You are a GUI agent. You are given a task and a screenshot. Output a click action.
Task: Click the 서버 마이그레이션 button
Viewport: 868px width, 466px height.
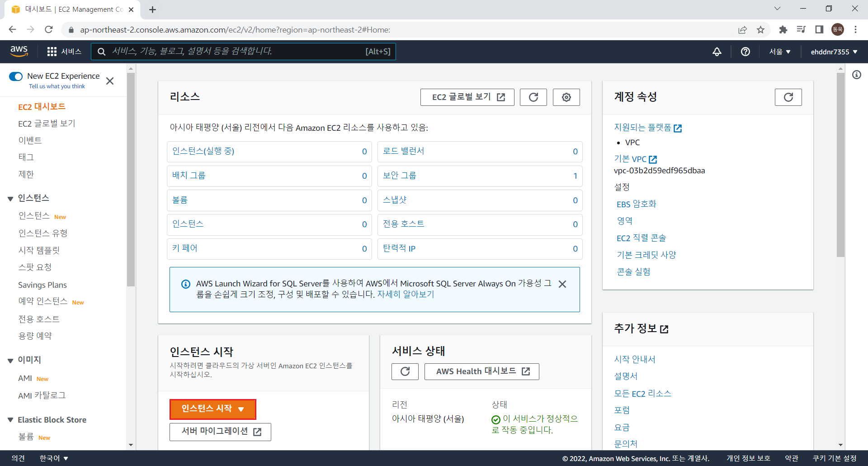coord(220,432)
